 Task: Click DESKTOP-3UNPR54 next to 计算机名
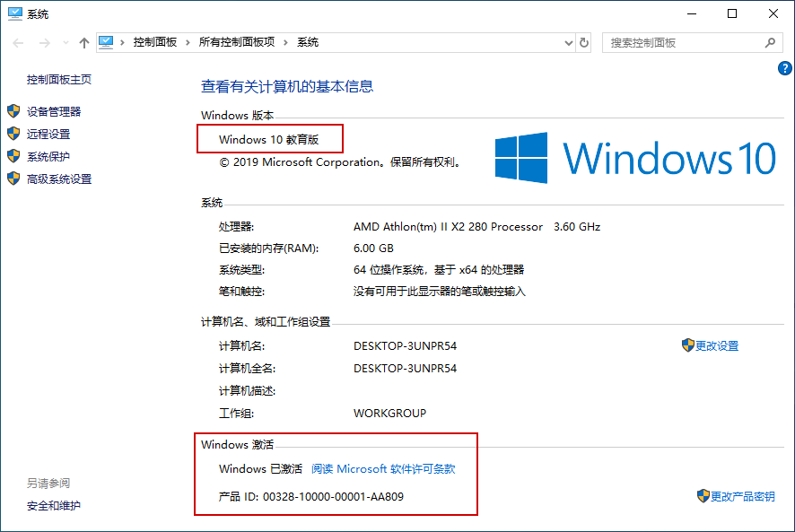pyautogui.click(x=405, y=346)
